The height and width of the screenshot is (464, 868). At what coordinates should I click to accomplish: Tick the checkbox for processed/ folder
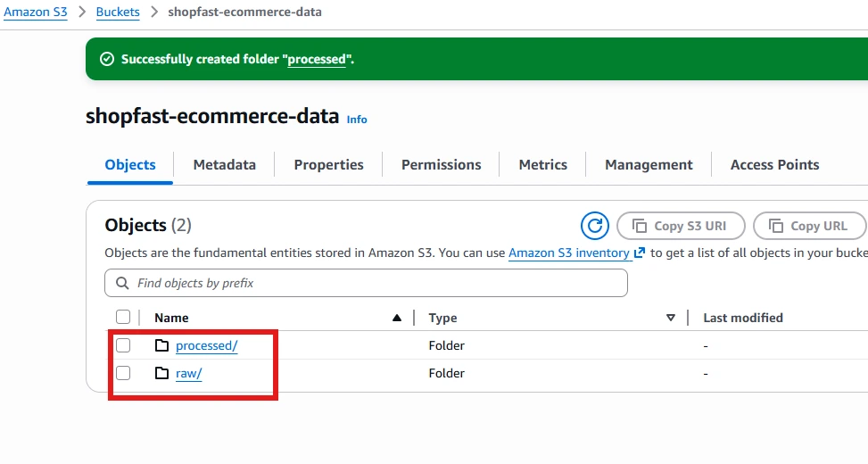(x=123, y=345)
